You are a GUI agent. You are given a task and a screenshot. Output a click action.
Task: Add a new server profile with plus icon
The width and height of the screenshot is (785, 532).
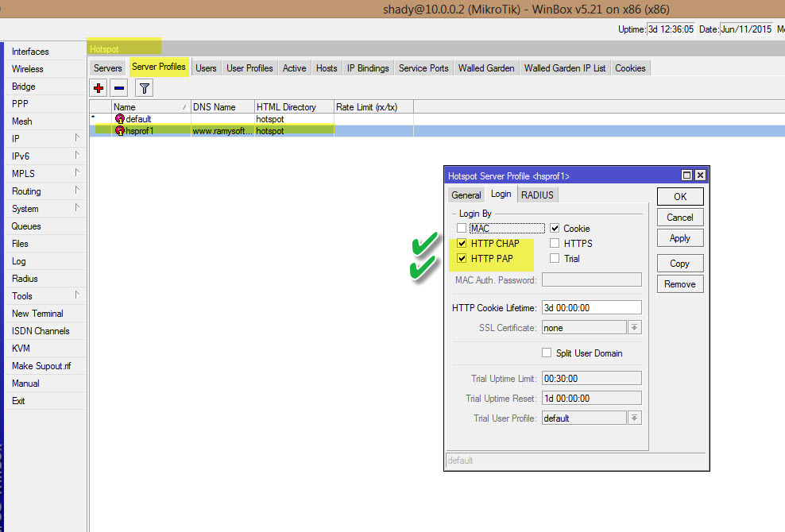click(x=99, y=88)
